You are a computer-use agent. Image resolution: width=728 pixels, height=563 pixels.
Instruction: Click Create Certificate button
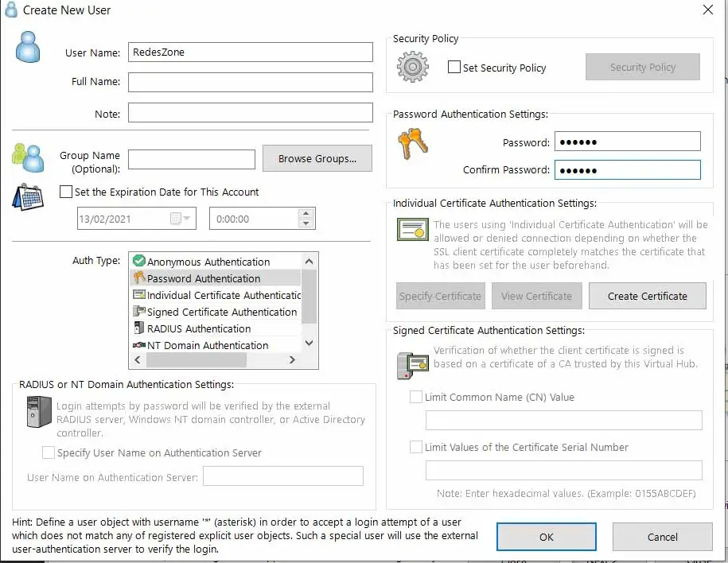(647, 296)
